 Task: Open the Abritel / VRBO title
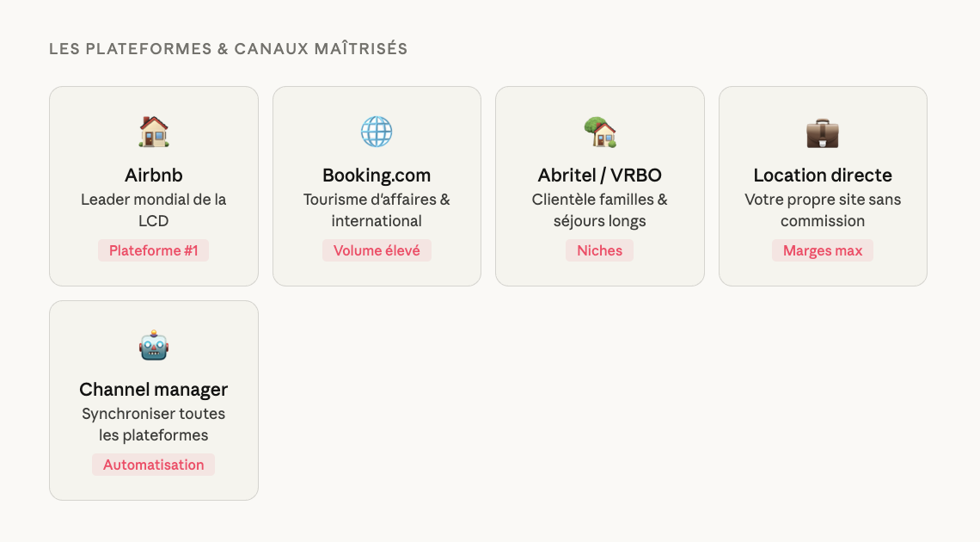pyautogui.click(x=600, y=176)
